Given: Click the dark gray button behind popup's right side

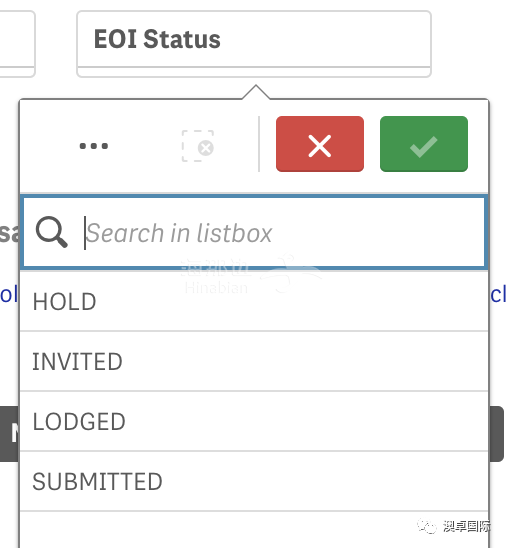Looking at the screenshot, I should point(497,434).
